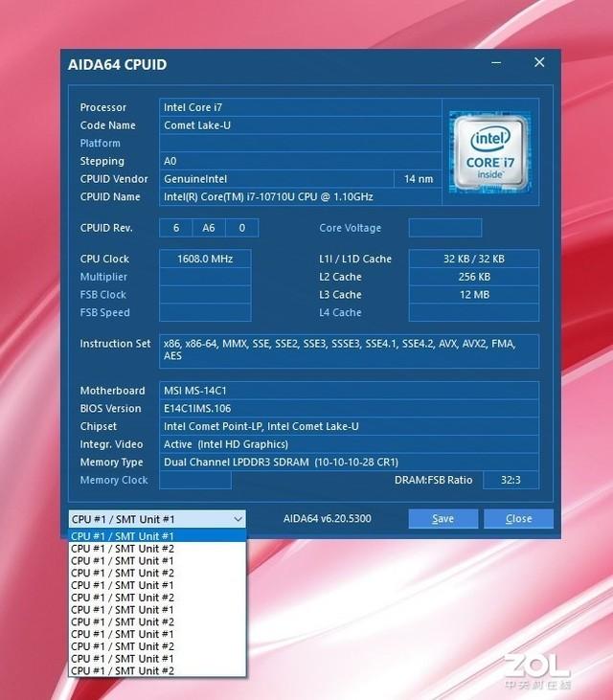
Task: Click the 'Intel Core i7' processor value
Action: pyautogui.click(x=301, y=107)
